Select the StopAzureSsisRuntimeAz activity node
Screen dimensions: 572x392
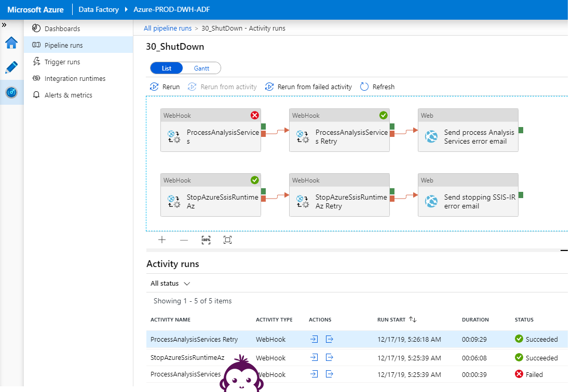[x=211, y=195]
